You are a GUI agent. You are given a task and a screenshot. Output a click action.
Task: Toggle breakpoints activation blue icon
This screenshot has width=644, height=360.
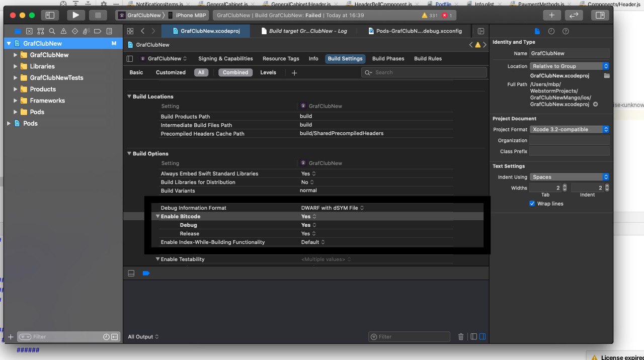coord(146,273)
